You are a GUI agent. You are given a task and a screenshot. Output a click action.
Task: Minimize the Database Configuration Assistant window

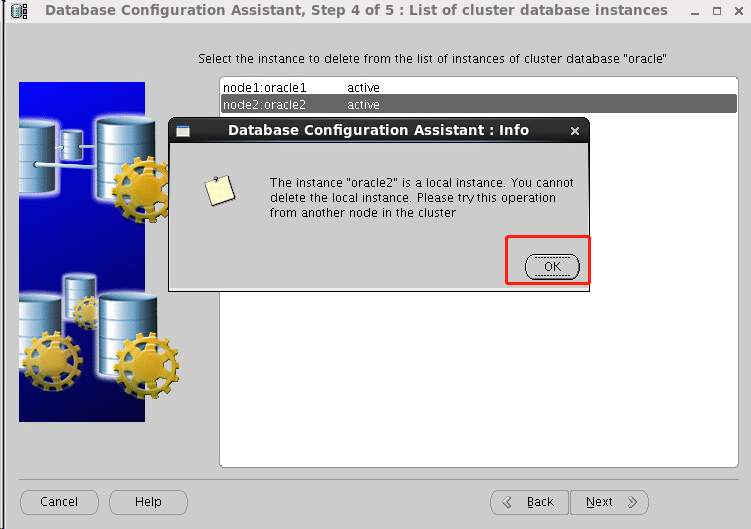click(695, 11)
